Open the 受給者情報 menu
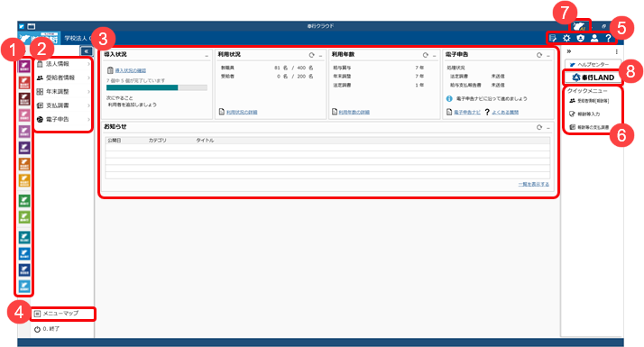Screen dimensions: 644x347 click(x=63, y=78)
